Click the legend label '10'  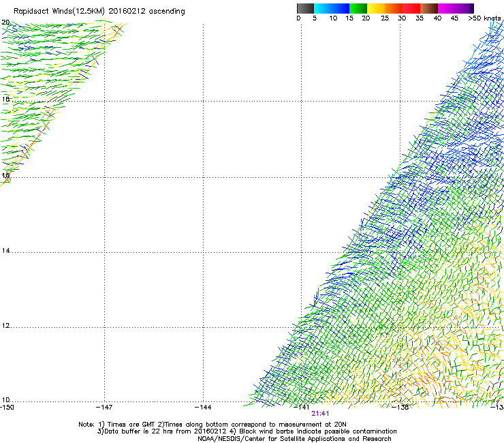point(333,18)
